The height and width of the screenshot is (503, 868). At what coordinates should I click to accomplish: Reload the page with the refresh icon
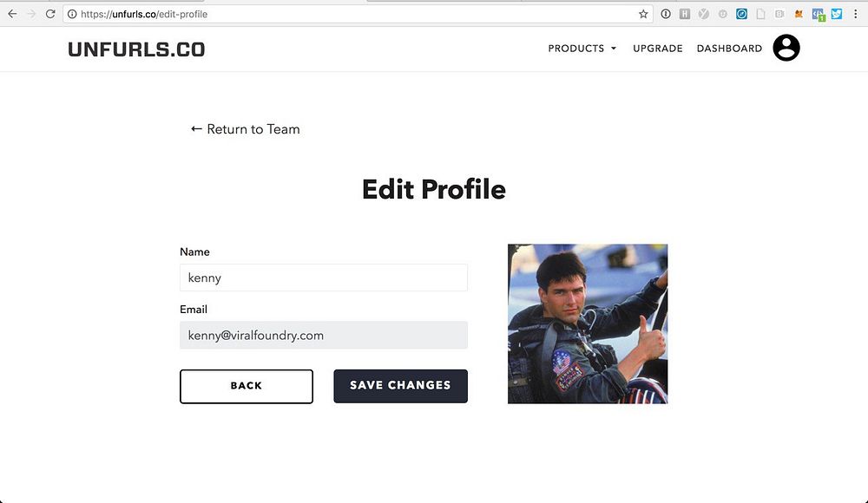(50, 14)
